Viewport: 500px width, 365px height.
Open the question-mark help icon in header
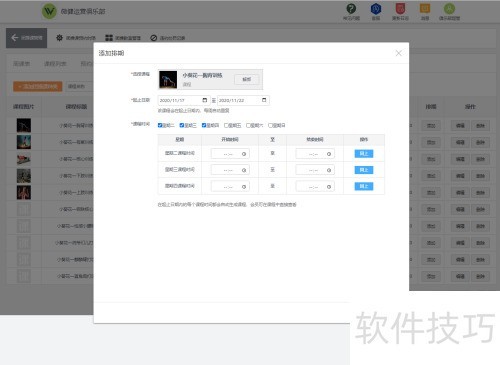351,8
